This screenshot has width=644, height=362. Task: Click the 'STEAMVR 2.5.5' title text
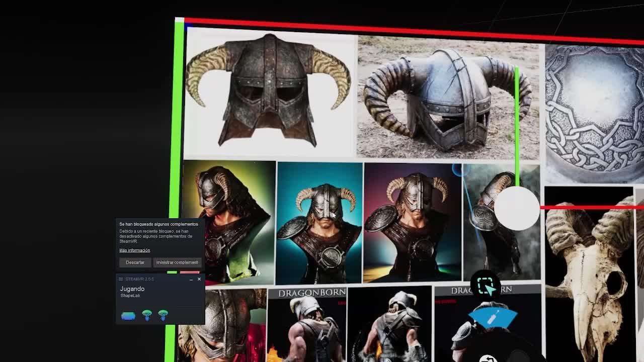coord(139,279)
